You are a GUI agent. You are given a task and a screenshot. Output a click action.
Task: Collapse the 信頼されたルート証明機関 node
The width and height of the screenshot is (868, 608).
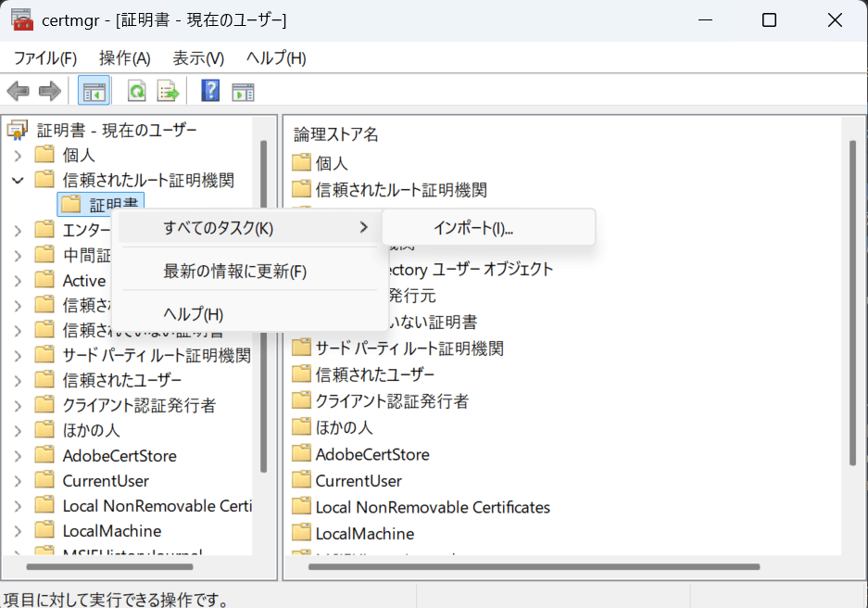coord(17,181)
